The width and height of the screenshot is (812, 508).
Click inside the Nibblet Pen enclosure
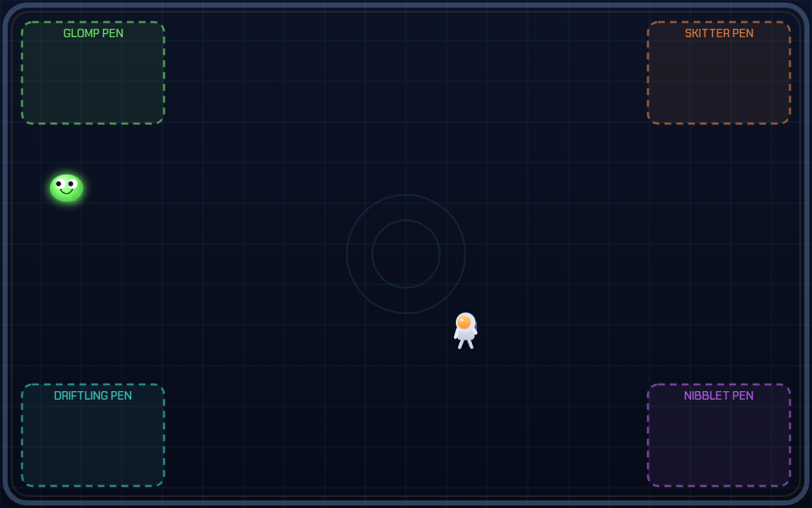[719, 435]
